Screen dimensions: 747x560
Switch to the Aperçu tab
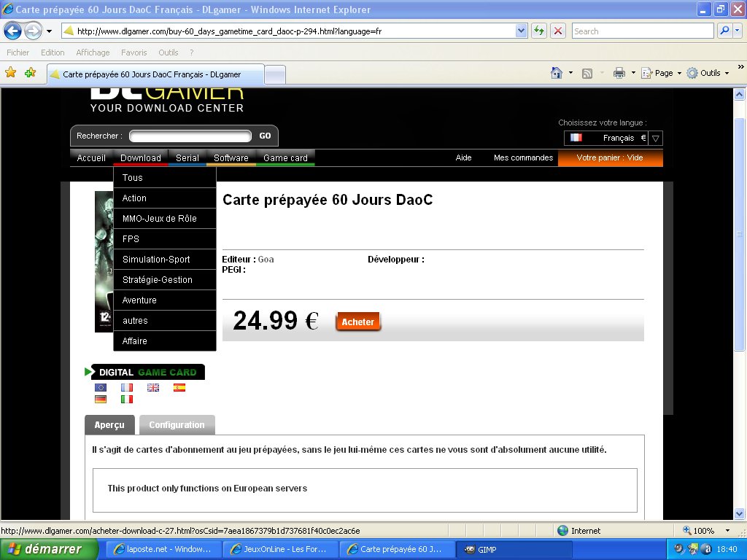tap(109, 425)
